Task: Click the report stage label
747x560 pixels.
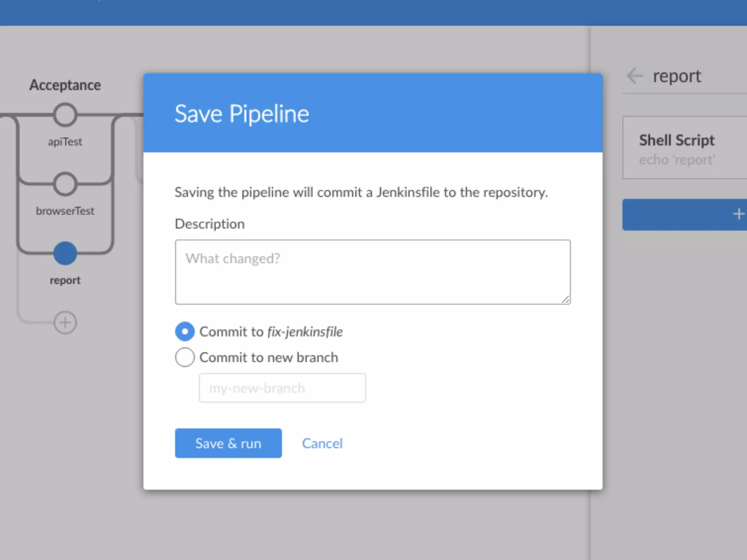Action: [65, 280]
